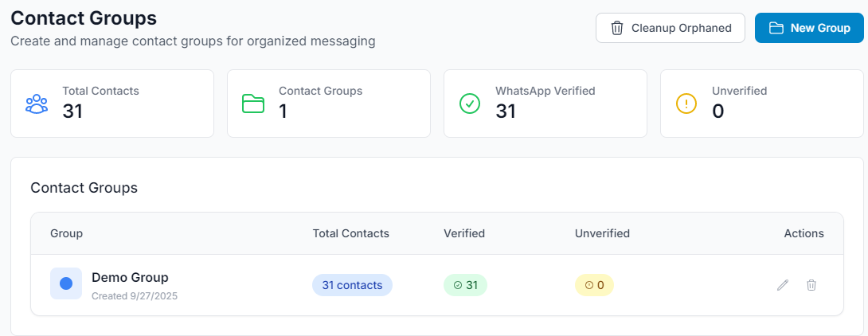Click the Verified column header
868x336 pixels.
[x=464, y=233]
